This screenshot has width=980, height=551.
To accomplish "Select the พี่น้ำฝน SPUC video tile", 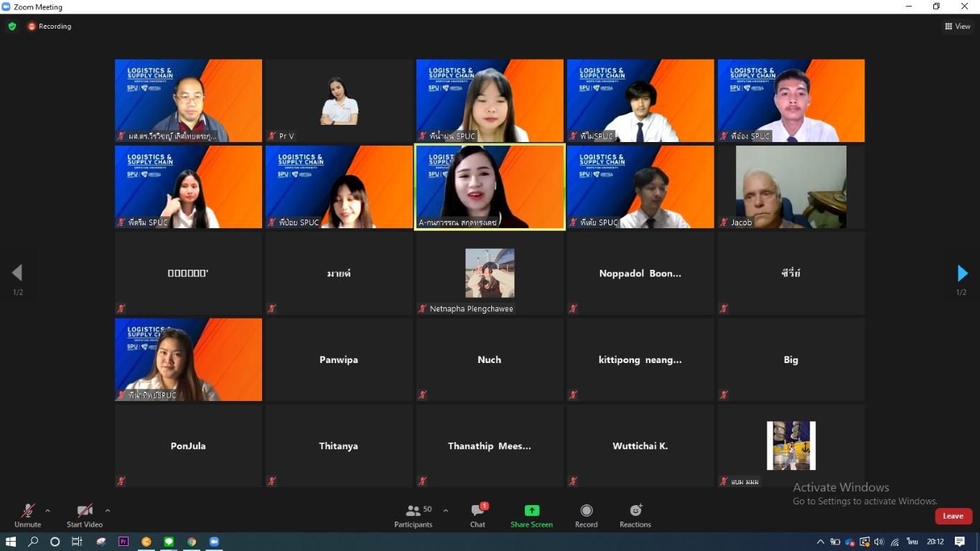I will [x=490, y=100].
